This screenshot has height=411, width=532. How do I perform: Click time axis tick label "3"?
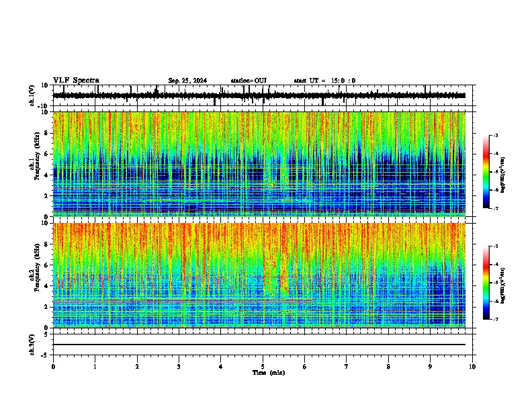[179, 367]
